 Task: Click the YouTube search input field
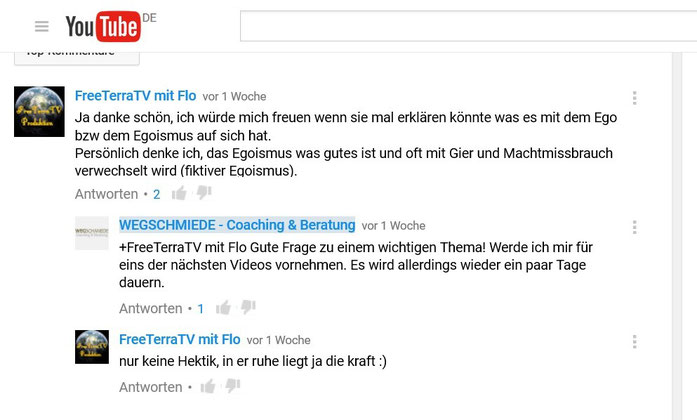pyautogui.click(x=469, y=26)
